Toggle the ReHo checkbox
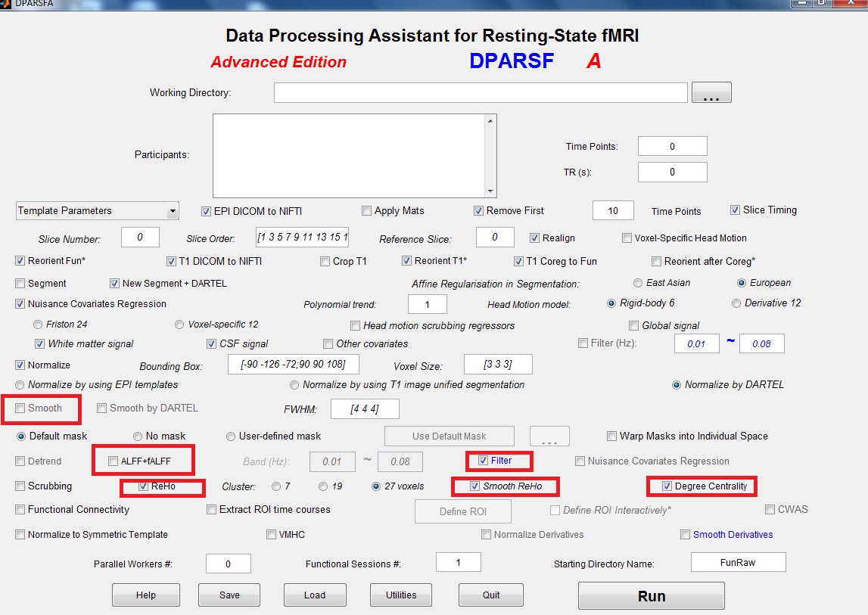This screenshot has width=868, height=615. pos(143,486)
